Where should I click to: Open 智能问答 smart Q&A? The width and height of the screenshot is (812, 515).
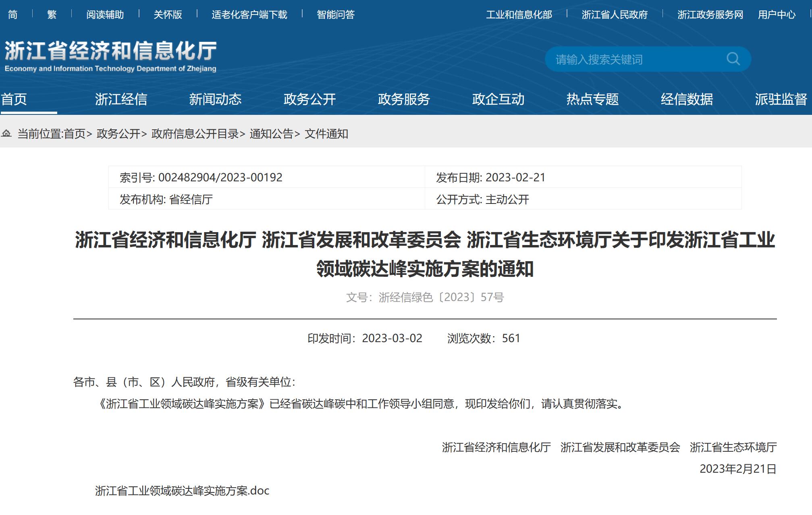(336, 15)
